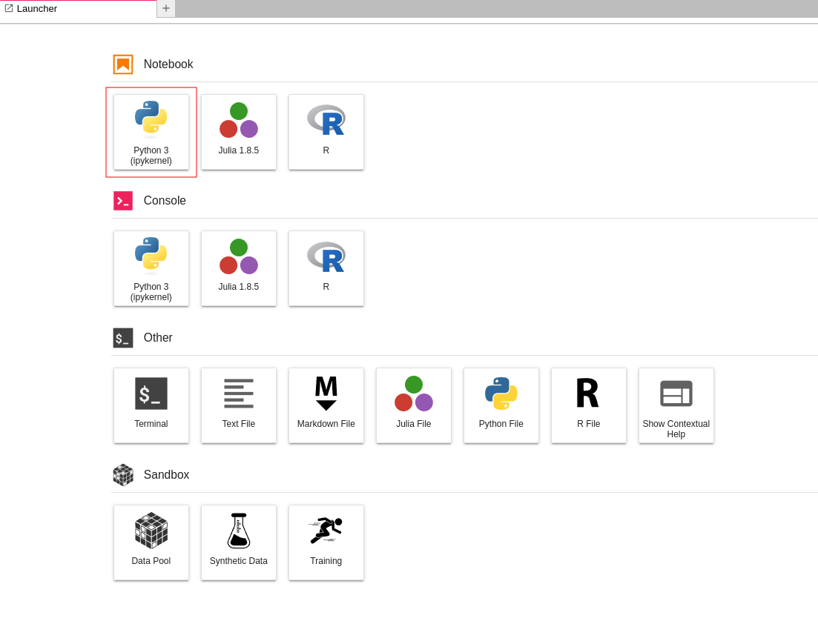Open a Python 3 (ipykernel) notebook
This screenshot has width=818, height=644.
151,132
